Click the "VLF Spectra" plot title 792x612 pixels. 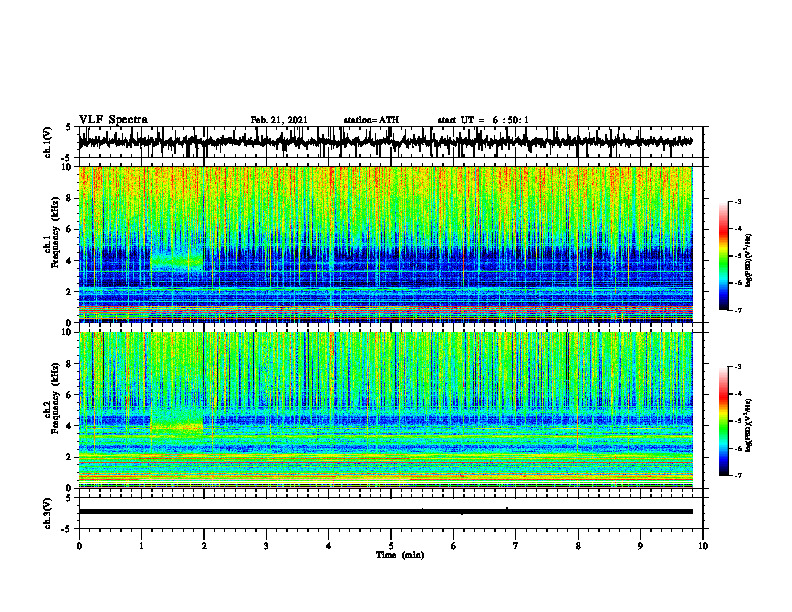[113, 120]
